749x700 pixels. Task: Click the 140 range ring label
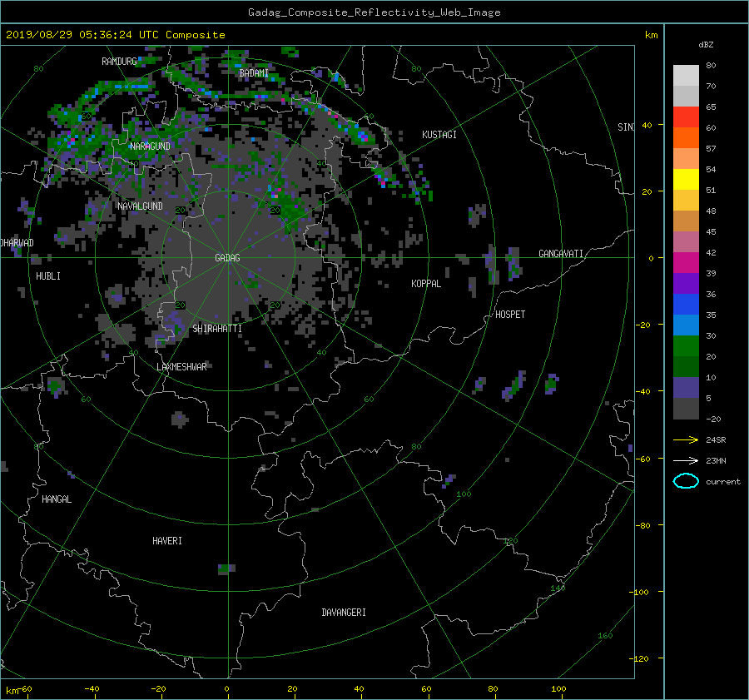(x=558, y=588)
